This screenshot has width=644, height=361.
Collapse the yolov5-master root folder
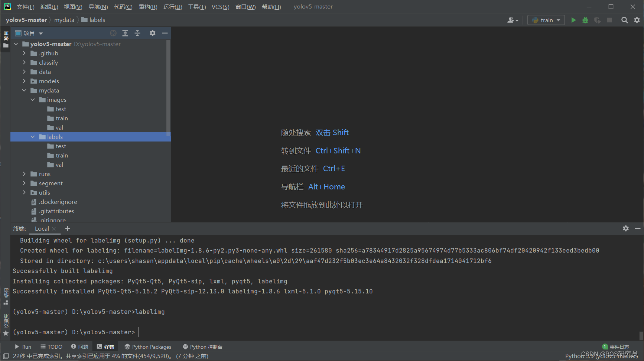tap(16, 44)
